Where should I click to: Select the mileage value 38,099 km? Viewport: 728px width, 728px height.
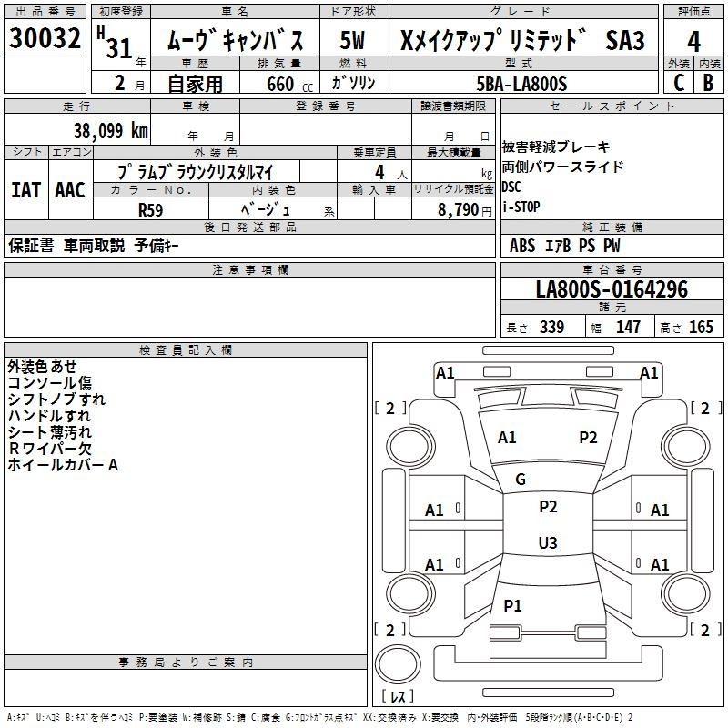click(110, 130)
